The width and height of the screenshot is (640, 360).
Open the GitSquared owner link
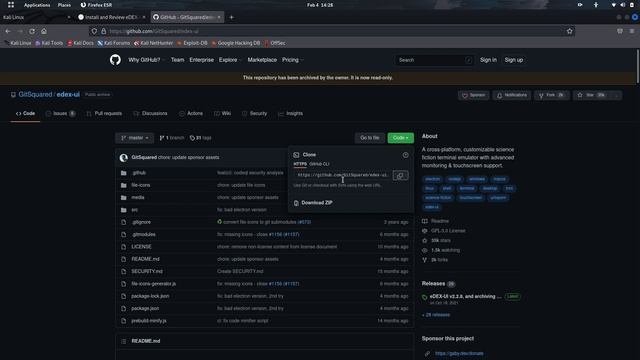coord(35,95)
